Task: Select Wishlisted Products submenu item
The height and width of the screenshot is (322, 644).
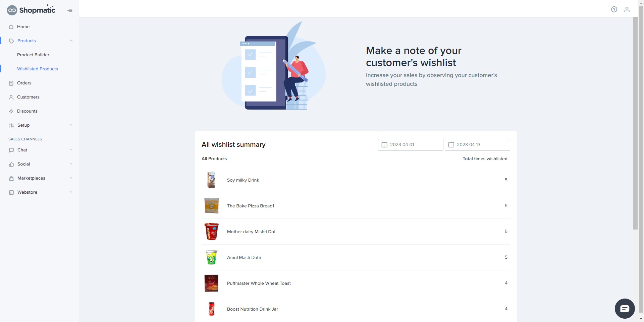Action: tap(38, 69)
